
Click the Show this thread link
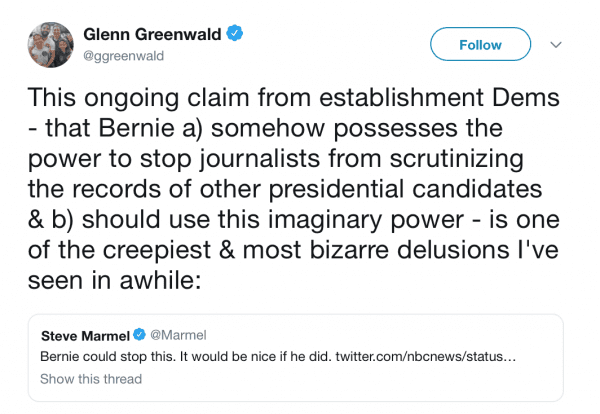click(91, 379)
